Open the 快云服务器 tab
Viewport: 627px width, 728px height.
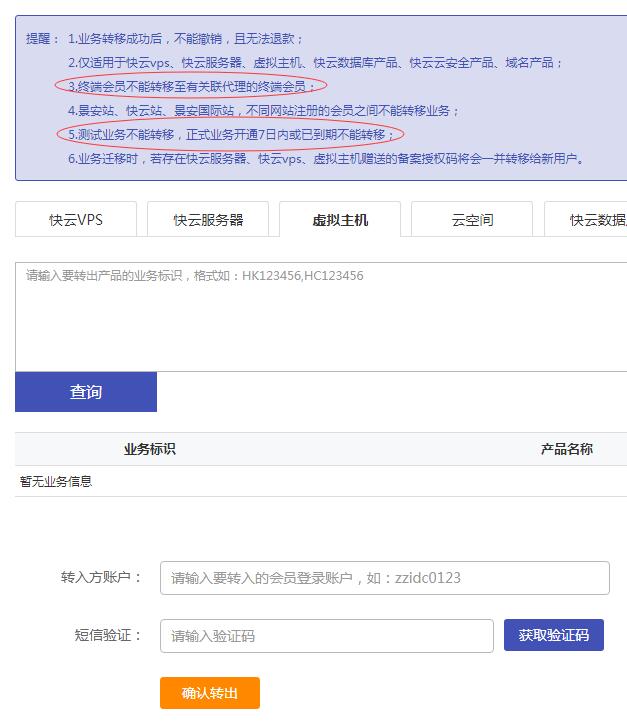tap(208, 220)
